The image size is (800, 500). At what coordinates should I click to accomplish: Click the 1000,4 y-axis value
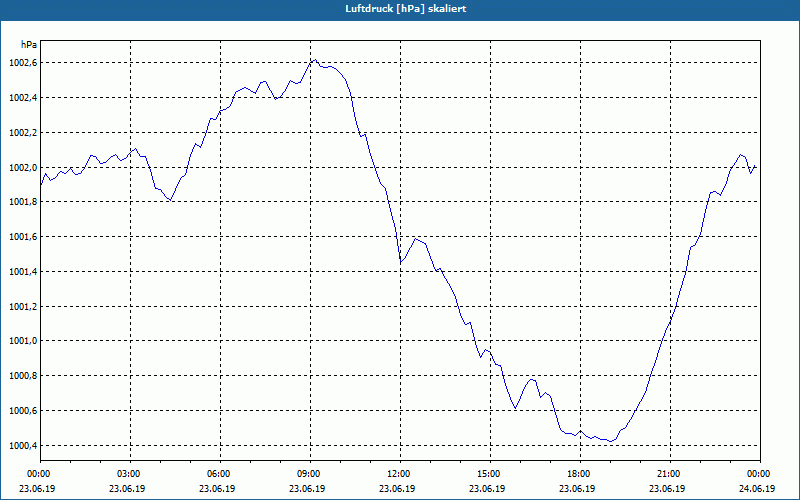[23, 445]
